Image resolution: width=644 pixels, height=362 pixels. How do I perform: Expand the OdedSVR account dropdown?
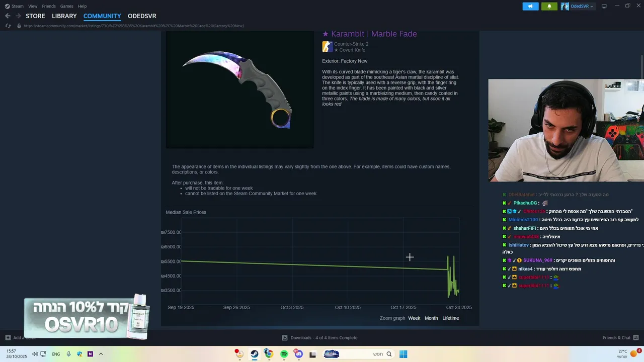pyautogui.click(x=591, y=7)
